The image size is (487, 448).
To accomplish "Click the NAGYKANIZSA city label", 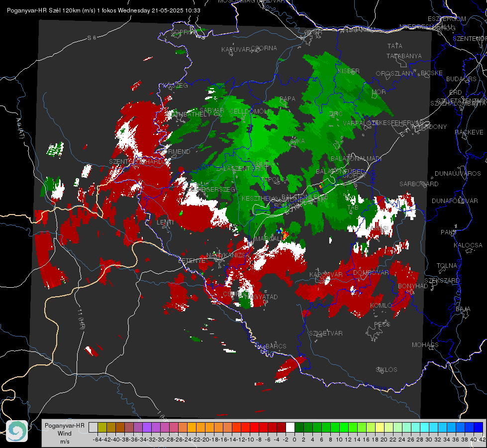I will coord(228,255).
